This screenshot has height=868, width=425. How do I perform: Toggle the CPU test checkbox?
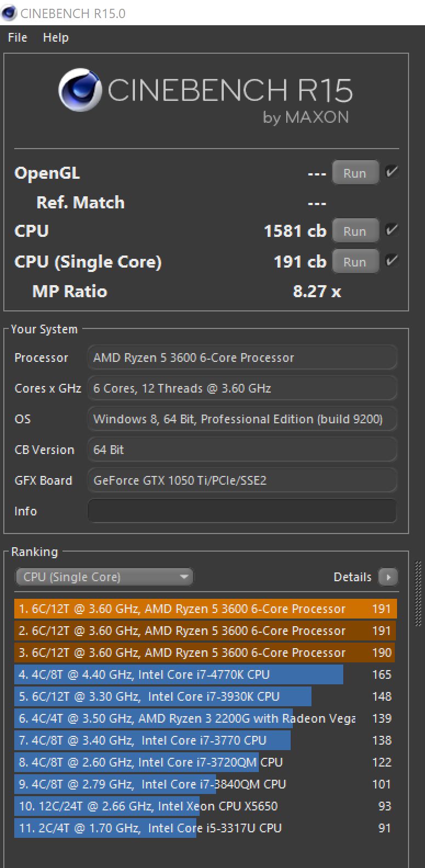[392, 230]
